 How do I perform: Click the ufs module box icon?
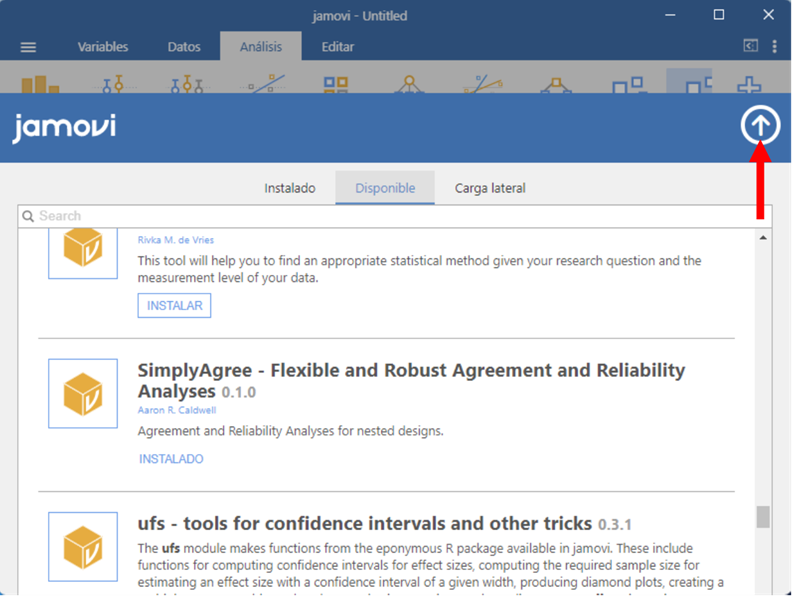click(83, 546)
